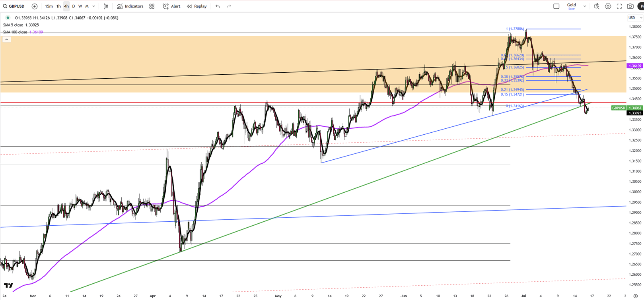Click the GBPUSD symbol search
This screenshot has height=300, width=644.
coord(14,6)
